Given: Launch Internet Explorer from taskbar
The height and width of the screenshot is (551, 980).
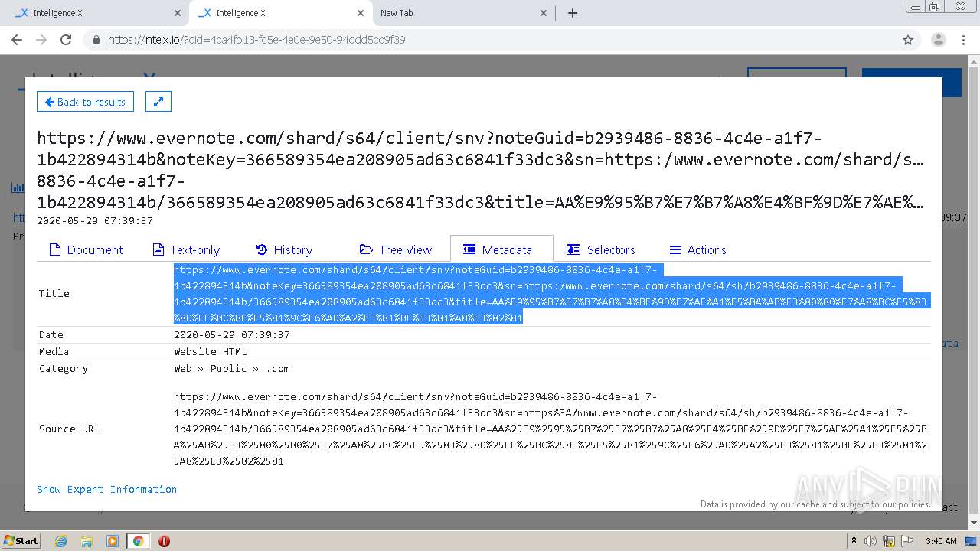Looking at the screenshot, I should (x=60, y=541).
